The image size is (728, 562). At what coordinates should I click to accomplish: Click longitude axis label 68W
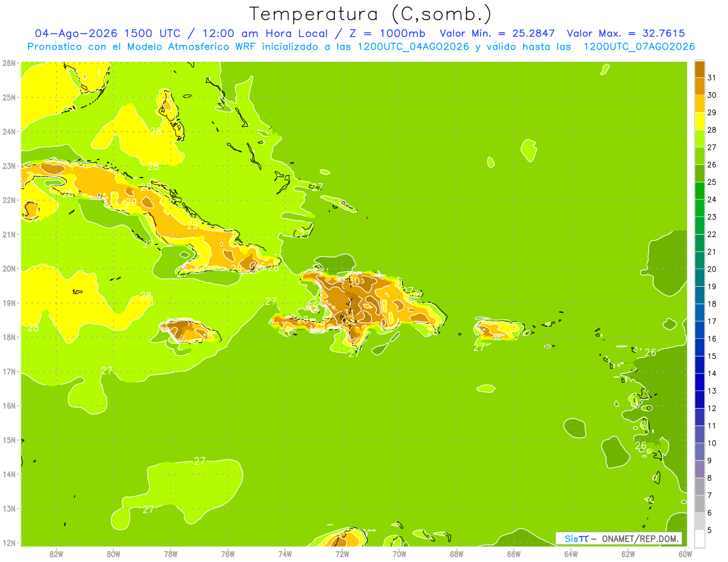point(457,554)
